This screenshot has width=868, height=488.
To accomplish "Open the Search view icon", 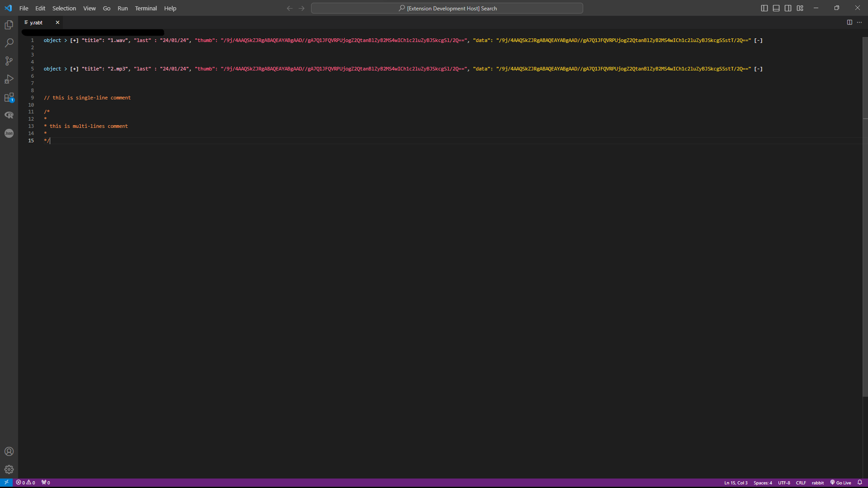I will [x=9, y=43].
